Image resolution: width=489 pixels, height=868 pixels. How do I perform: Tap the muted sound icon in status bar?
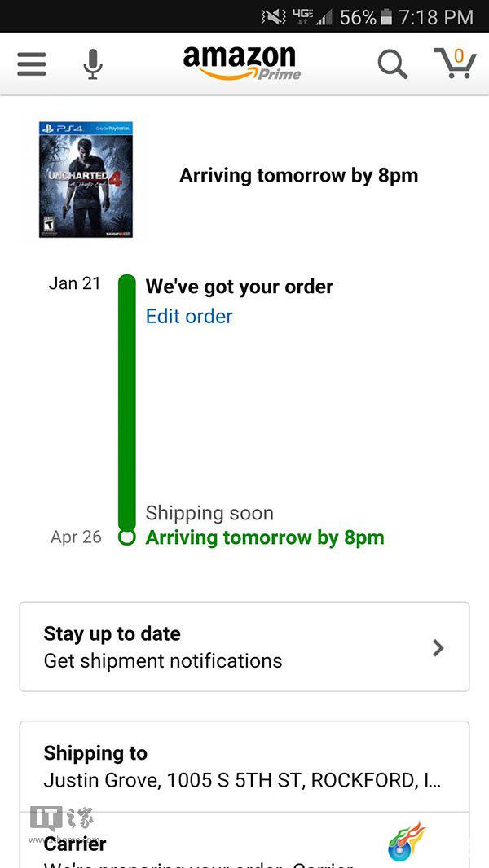(x=273, y=17)
